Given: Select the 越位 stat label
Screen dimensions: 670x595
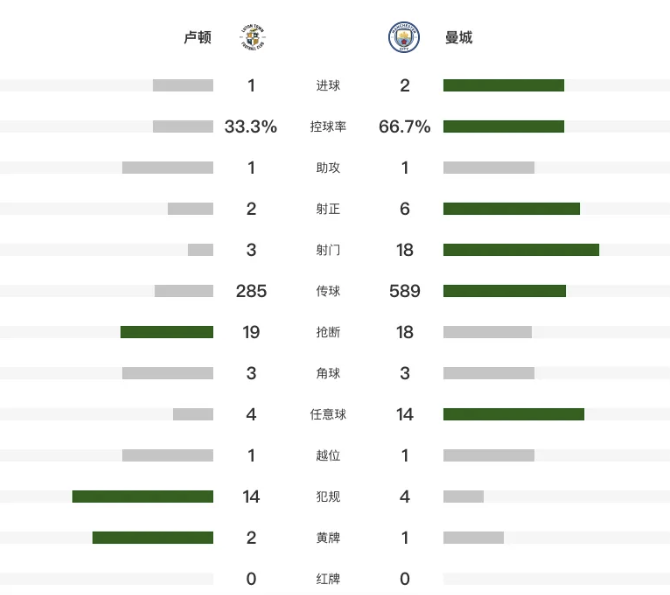Looking at the screenshot, I should click(x=328, y=456).
